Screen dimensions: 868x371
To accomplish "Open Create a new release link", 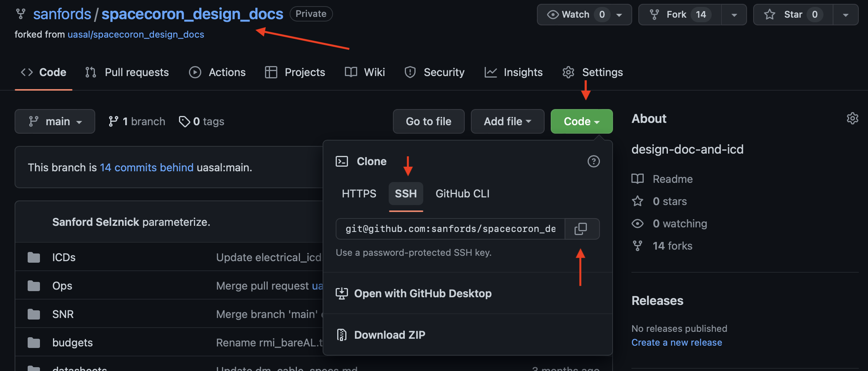I will click(x=677, y=343).
